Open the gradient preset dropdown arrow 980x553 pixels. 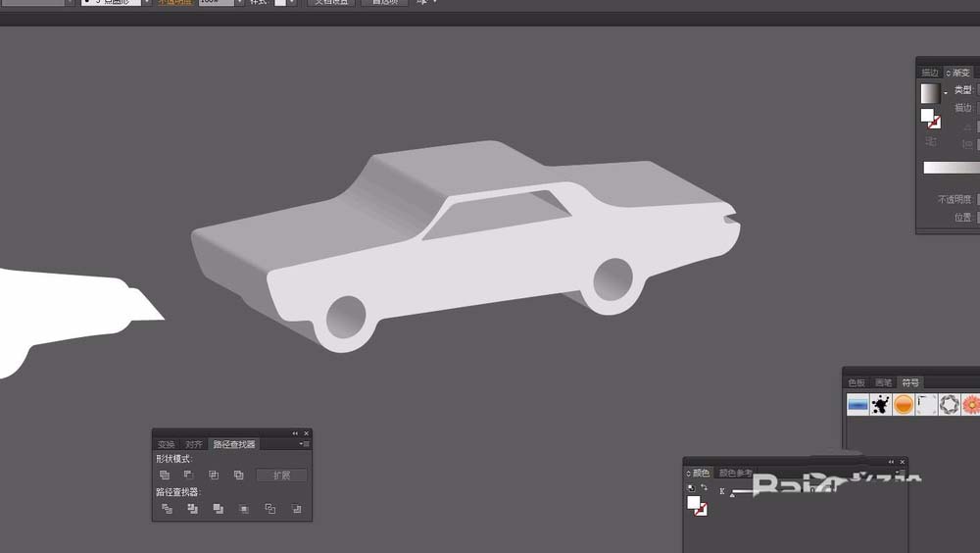946,93
